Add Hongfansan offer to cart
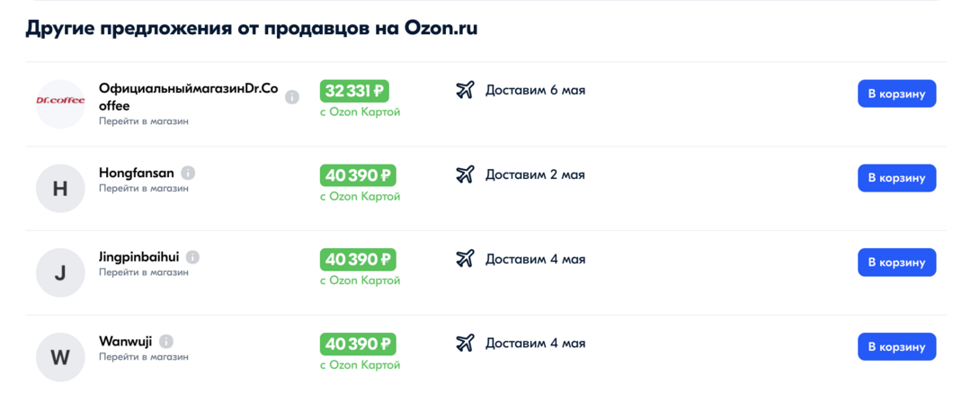The height and width of the screenshot is (420, 980). pos(896,178)
